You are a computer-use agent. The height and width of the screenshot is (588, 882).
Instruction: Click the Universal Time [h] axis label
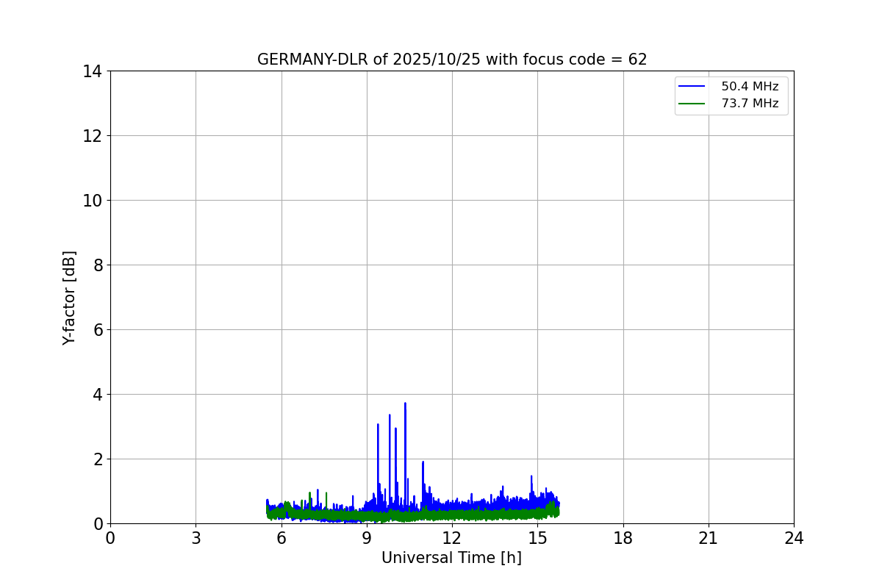pos(451,558)
